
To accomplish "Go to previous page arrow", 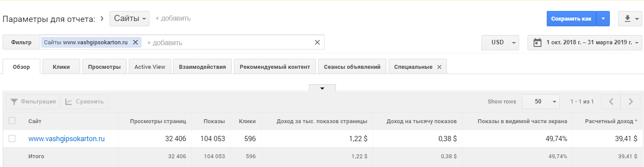I will pyautogui.click(x=611, y=102).
